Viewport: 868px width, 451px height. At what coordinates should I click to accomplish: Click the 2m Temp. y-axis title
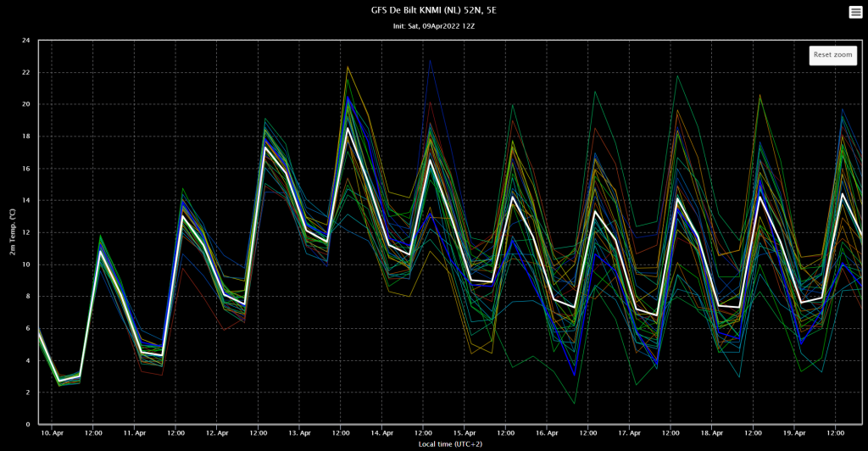point(12,232)
